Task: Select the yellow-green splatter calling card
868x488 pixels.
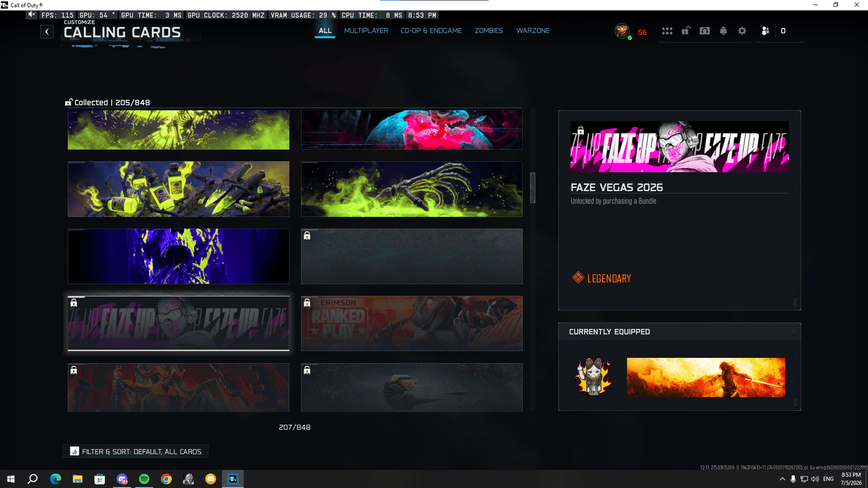Action: click(x=178, y=129)
